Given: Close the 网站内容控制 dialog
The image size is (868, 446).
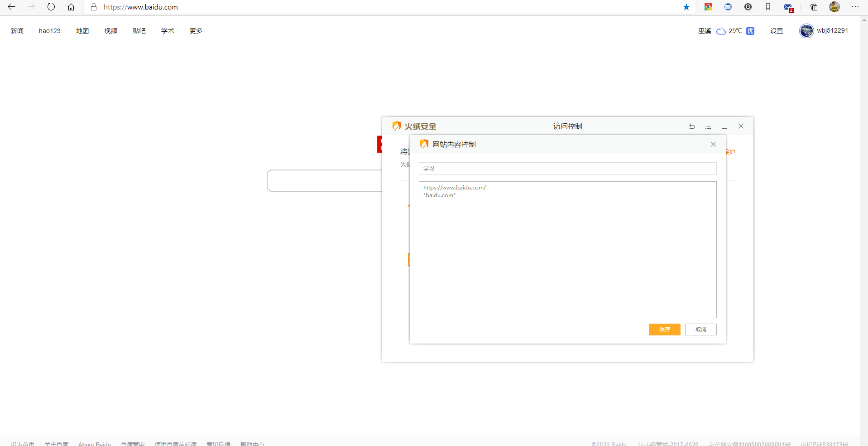Looking at the screenshot, I should click(x=713, y=144).
